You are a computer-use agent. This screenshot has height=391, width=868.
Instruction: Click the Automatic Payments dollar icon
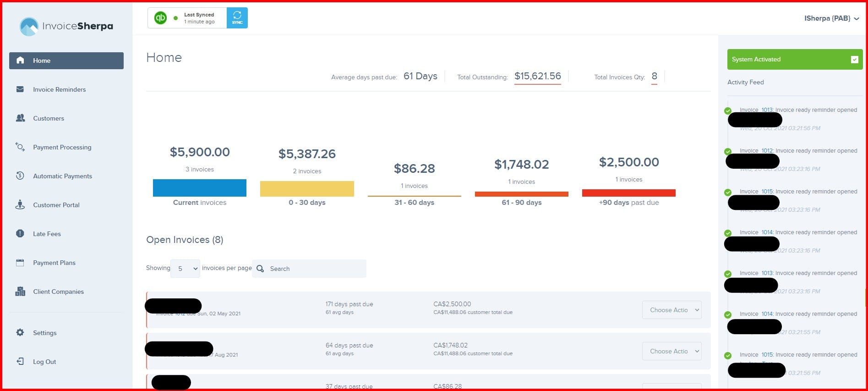(x=20, y=176)
